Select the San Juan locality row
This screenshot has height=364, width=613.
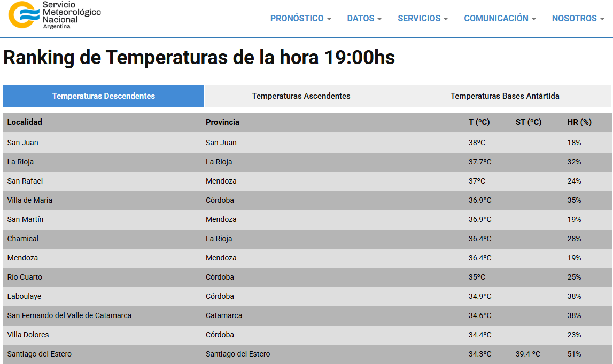[x=23, y=143]
